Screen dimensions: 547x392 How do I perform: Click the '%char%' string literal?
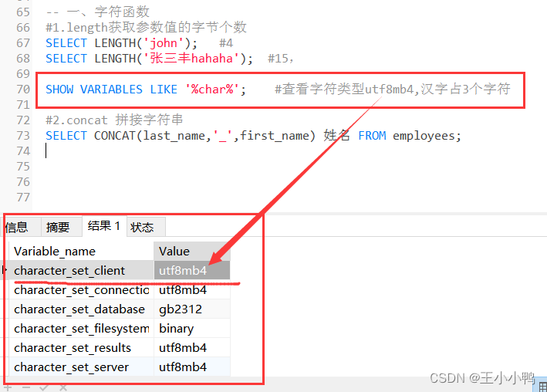point(211,90)
